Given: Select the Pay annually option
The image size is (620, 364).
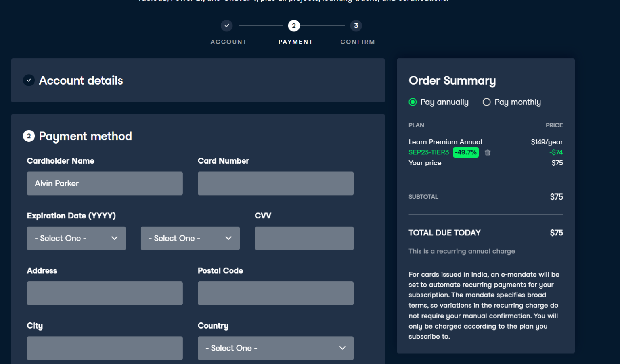Looking at the screenshot, I should point(413,102).
